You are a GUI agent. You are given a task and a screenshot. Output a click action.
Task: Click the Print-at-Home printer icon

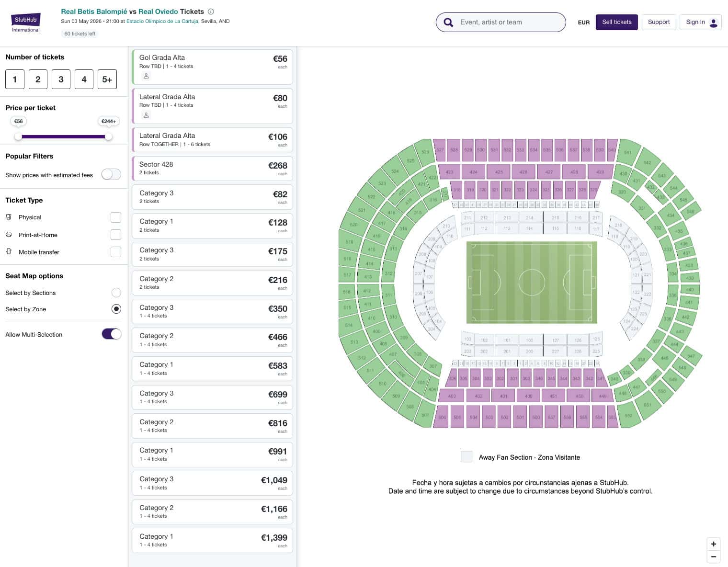click(9, 235)
